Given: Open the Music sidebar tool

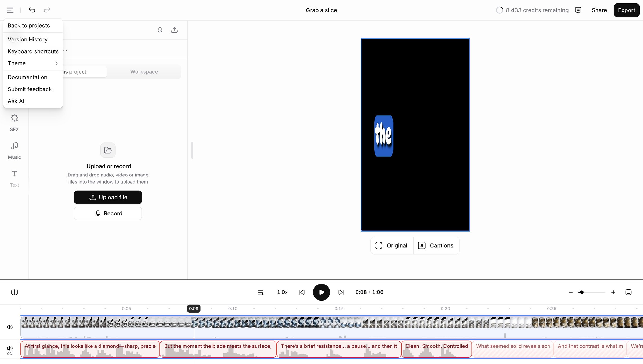Looking at the screenshot, I should tap(14, 151).
